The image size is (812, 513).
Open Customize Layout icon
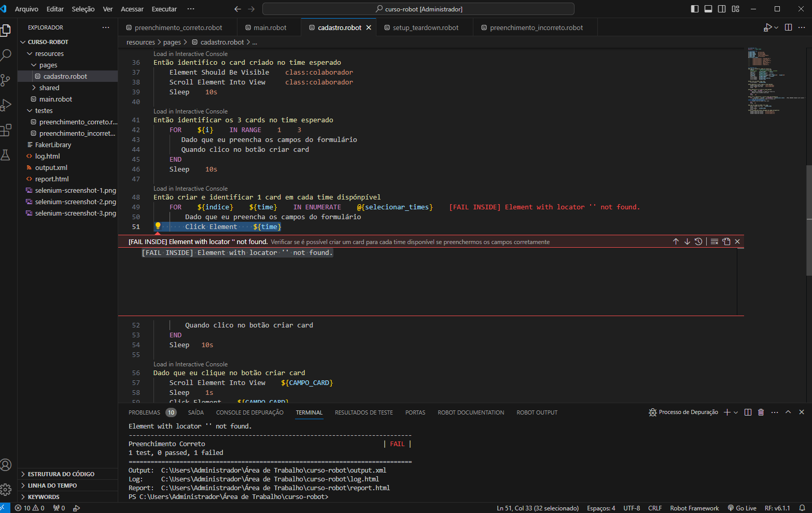(735, 9)
